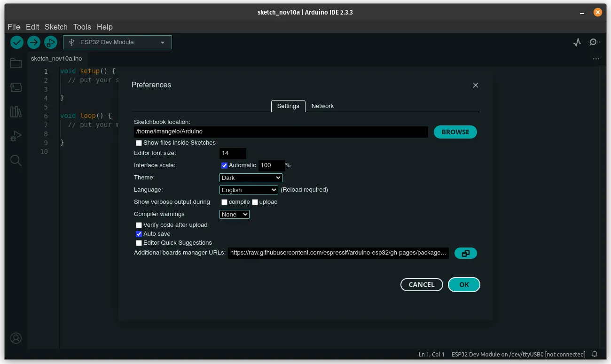The height and width of the screenshot is (364, 611).
Task: Click the Search sidebar icon
Action: point(16,161)
